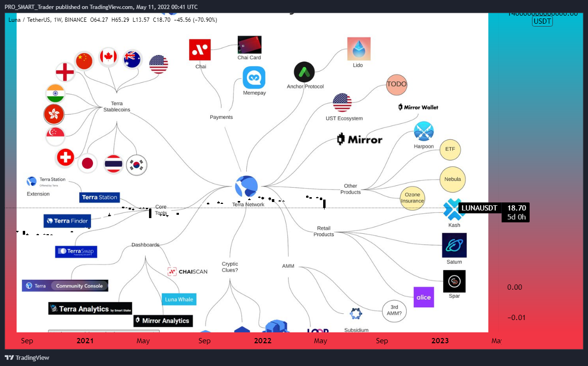Click the Switzerland flag circle
The width and height of the screenshot is (588, 366).
65,158
